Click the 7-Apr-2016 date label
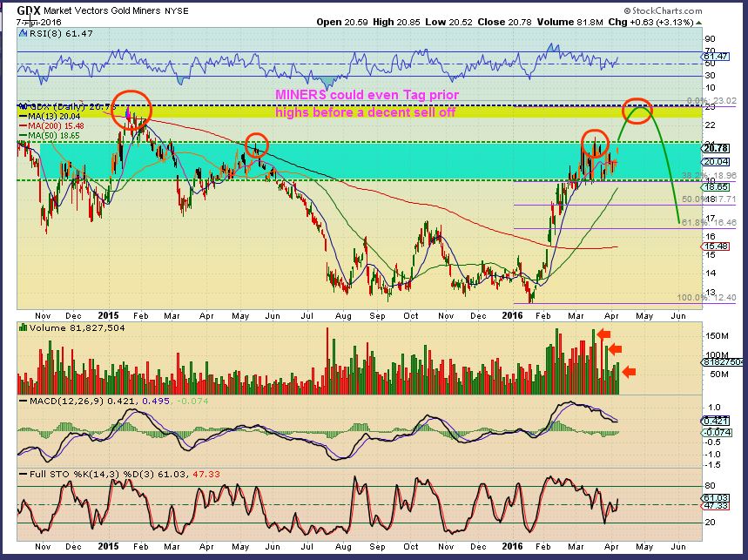 [x=38, y=22]
